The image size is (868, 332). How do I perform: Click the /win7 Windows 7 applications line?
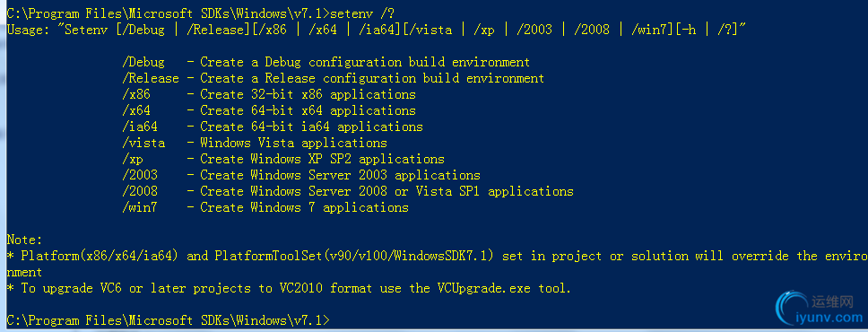(x=265, y=207)
